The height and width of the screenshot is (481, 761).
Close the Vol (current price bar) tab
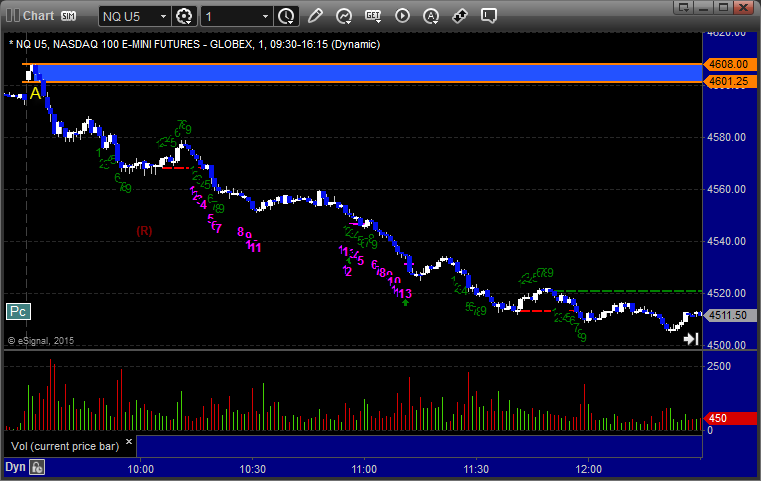point(128,439)
